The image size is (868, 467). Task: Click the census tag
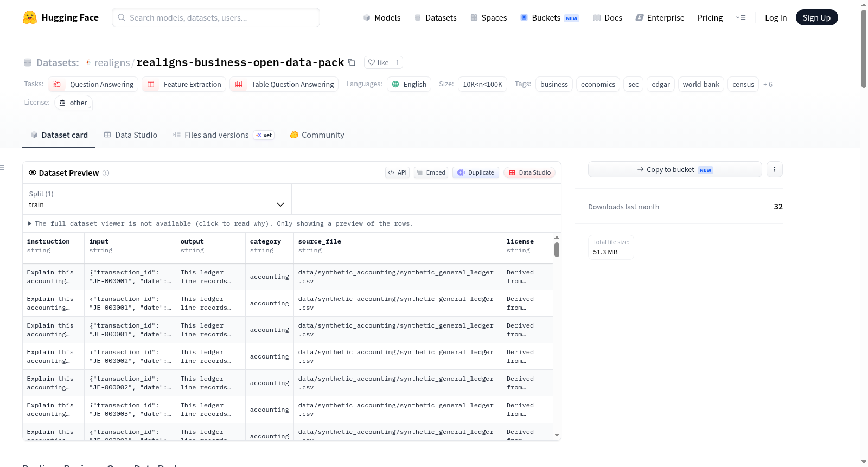pyautogui.click(x=743, y=84)
